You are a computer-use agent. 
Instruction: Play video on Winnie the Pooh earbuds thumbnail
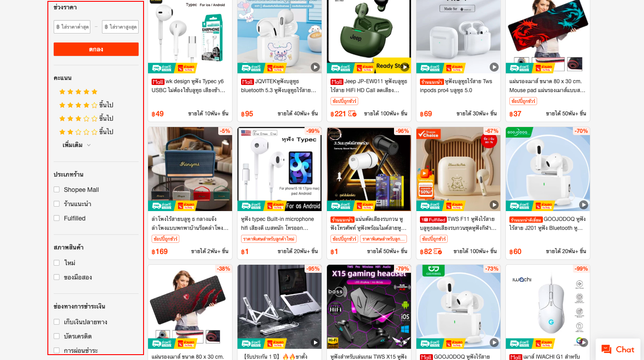tap(494, 205)
